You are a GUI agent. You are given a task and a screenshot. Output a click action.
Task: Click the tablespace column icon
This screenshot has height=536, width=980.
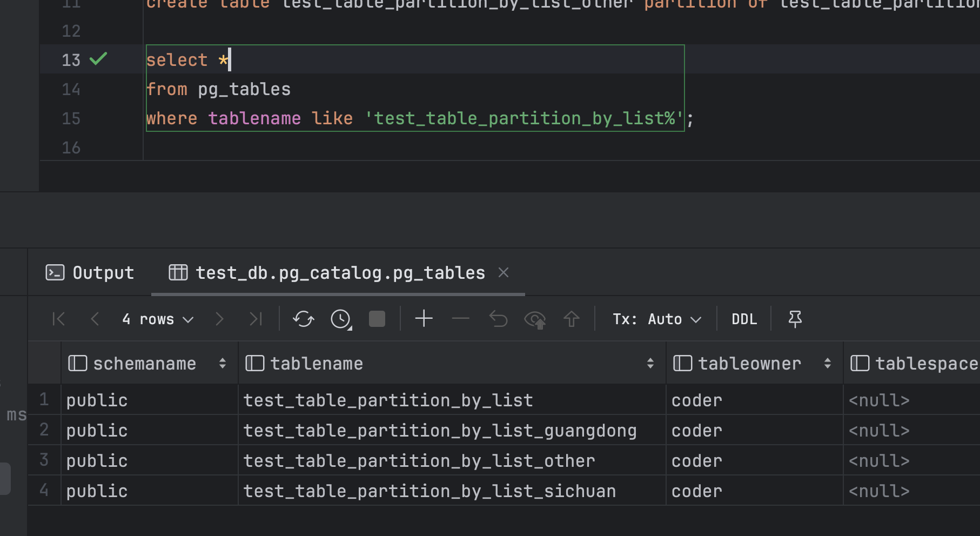(860, 364)
